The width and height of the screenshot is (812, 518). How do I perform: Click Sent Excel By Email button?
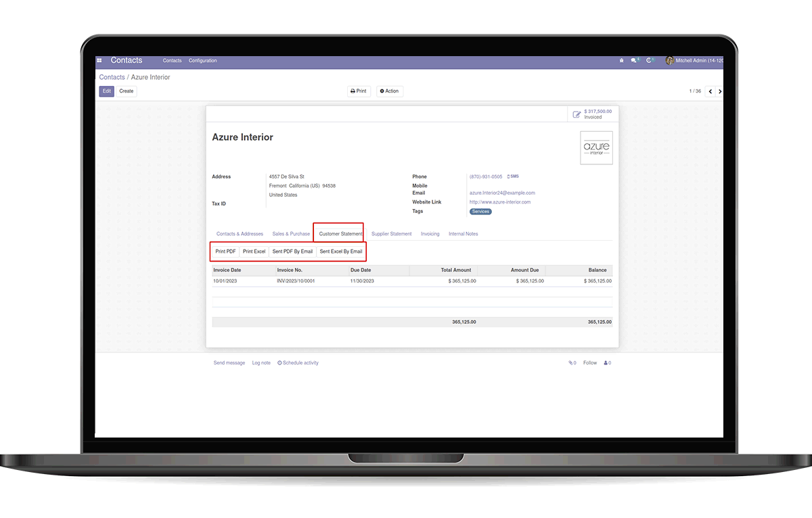pyautogui.click(x=341, y=252)
